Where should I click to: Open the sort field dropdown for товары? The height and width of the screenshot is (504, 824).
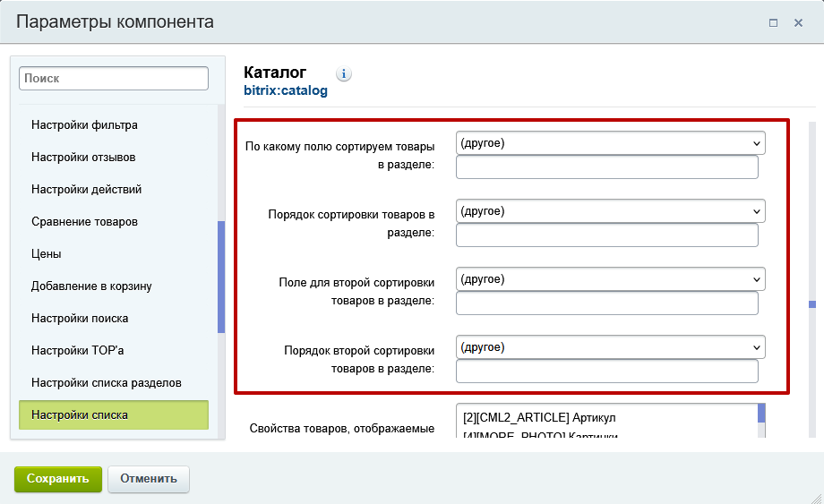coord(610,143)
